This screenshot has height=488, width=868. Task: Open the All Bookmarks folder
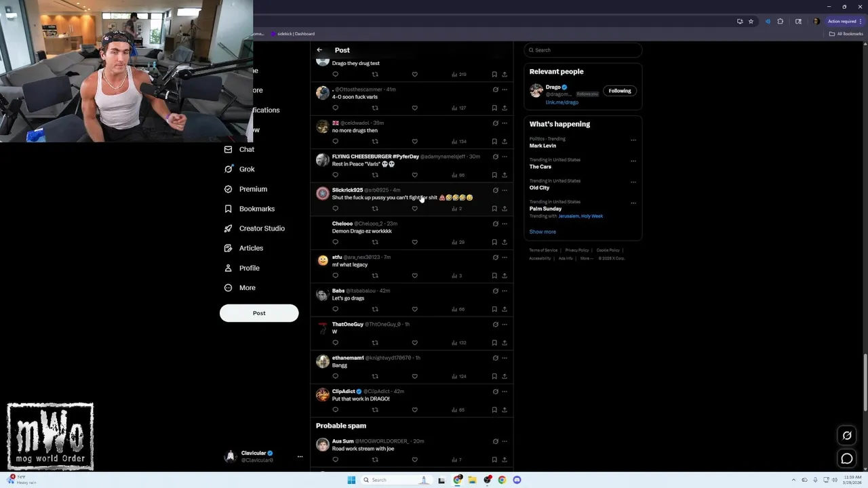846,34
